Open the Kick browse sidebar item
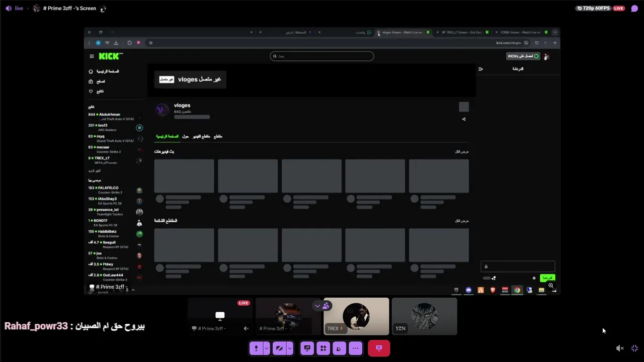 [x=97, y=81]
